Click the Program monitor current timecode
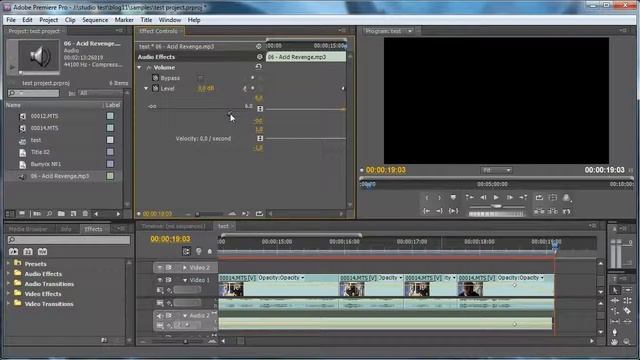Image resolution: width=640 pixels, height=360 pixels. (386, 170)
